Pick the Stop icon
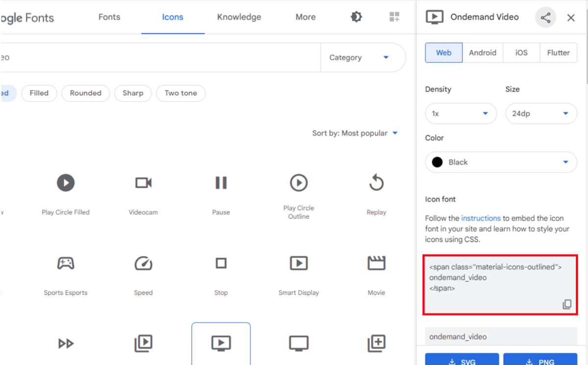588x365 pixels. click(221, 264)
